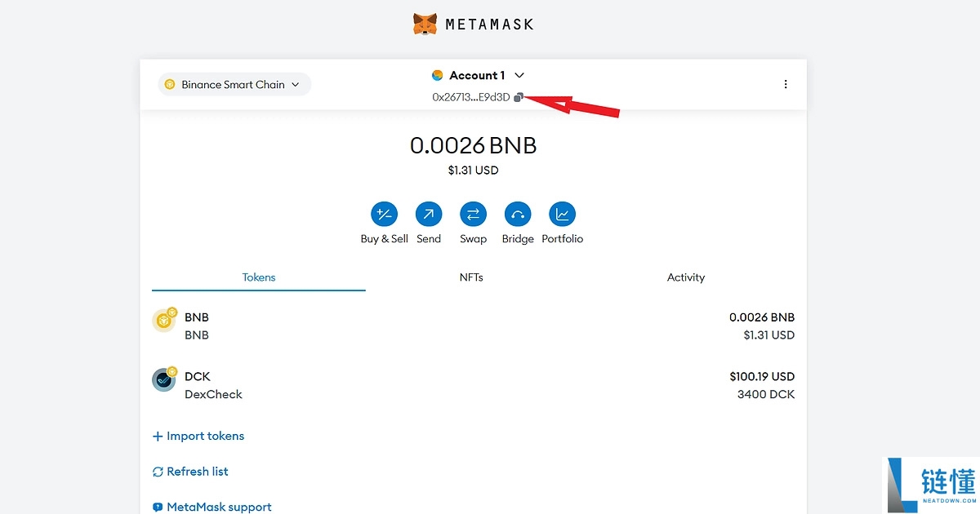This screenshot has width=980, height=514.
Task: Click the DexCheck subtitle text
Action: [214, 394]
